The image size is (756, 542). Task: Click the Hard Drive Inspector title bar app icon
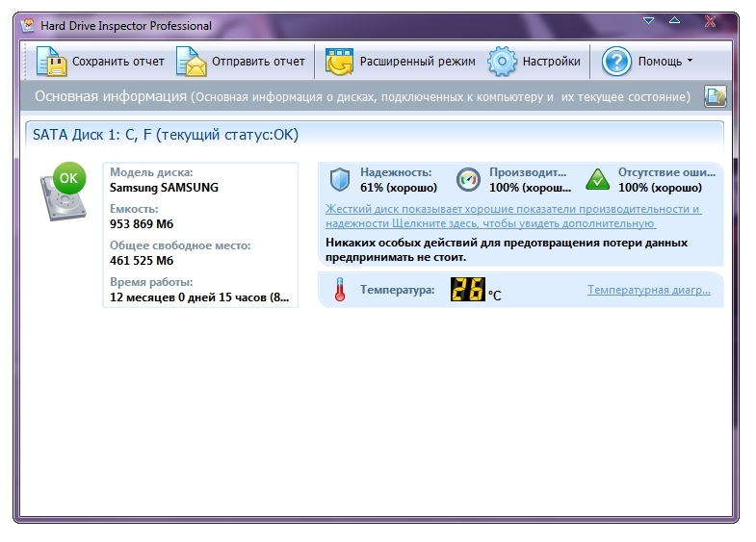point(28,25)
